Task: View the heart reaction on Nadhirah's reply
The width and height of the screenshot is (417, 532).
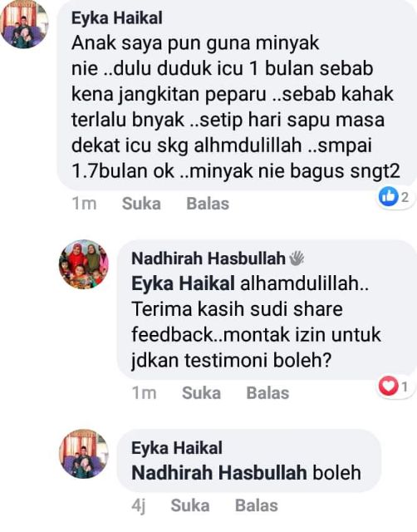Action: pyautogui.click(x=388, y=386)
